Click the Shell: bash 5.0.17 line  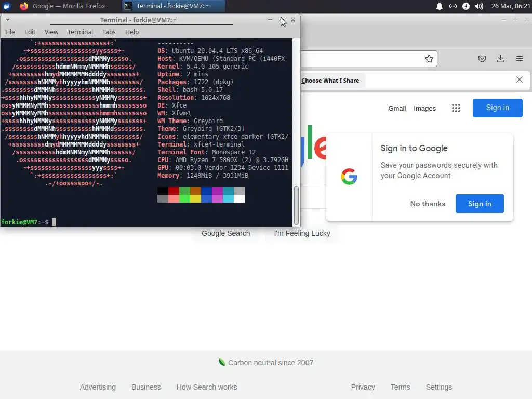190,90
